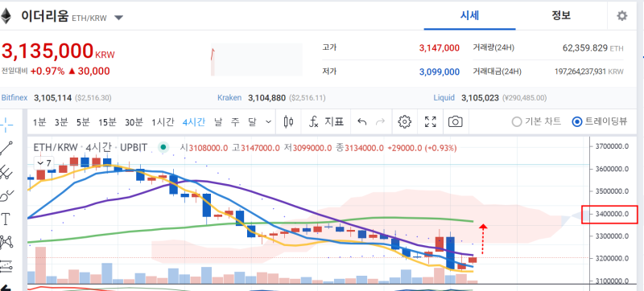Select the trend line drawing tool

[6, 148]
